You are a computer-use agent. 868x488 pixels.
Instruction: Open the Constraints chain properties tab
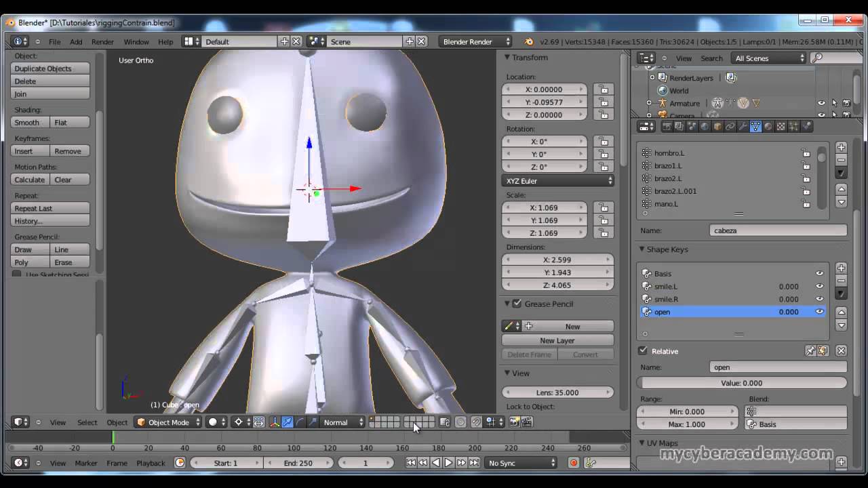[x=730, y=126]
